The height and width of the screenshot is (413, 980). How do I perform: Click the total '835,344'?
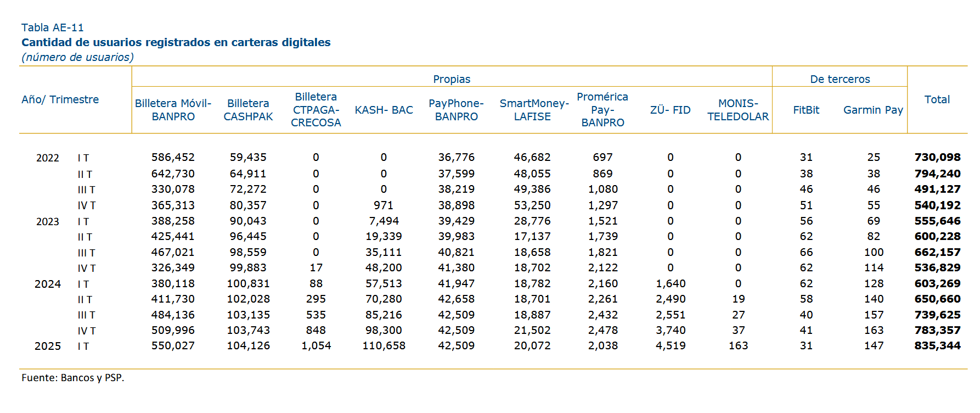click(x=937, y=346)
